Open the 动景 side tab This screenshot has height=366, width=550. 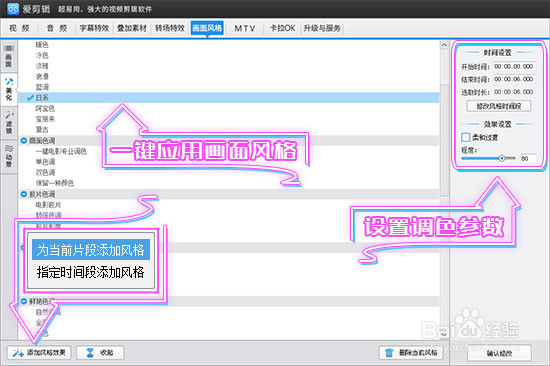tap(9, 156)
